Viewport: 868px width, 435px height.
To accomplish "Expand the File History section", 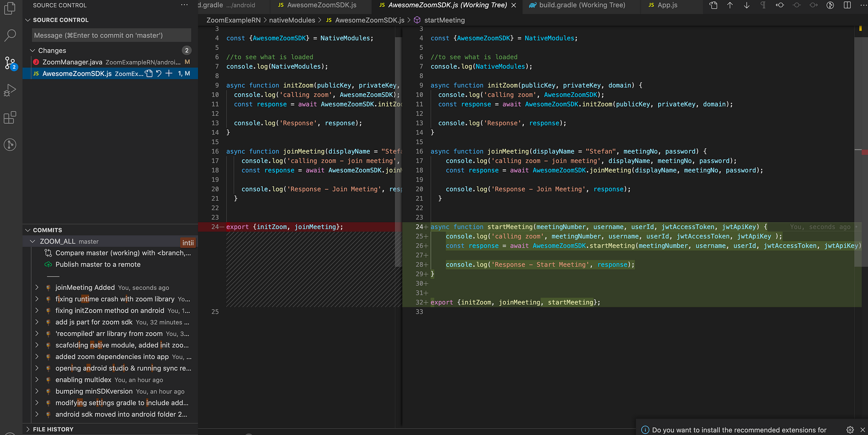I will (x=53, y=429).
